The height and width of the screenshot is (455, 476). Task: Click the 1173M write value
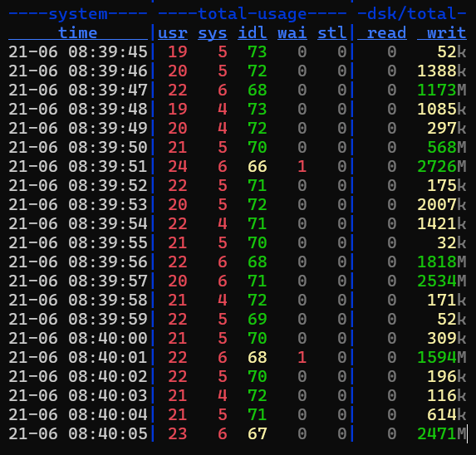click(x=442, y=90)
